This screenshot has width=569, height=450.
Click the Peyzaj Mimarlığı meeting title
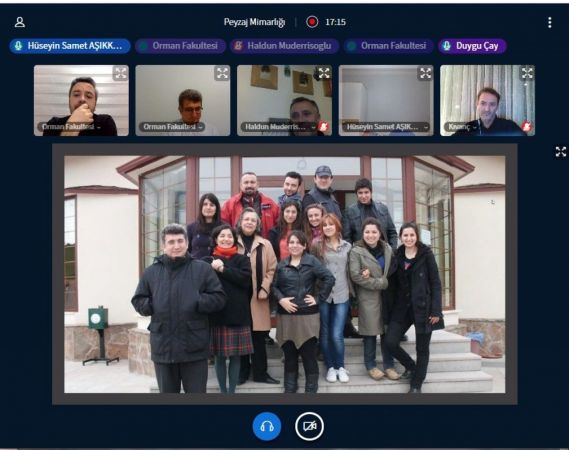(x=254, y=22)
